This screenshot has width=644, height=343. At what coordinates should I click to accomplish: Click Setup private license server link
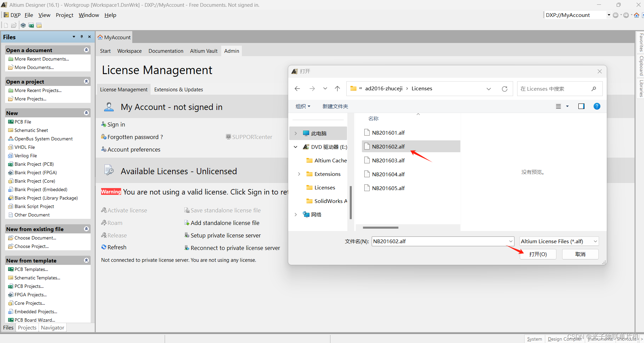(225, 235)
